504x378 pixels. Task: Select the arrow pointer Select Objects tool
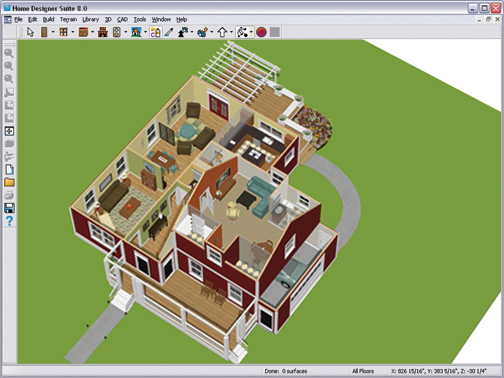pos(30,32)
